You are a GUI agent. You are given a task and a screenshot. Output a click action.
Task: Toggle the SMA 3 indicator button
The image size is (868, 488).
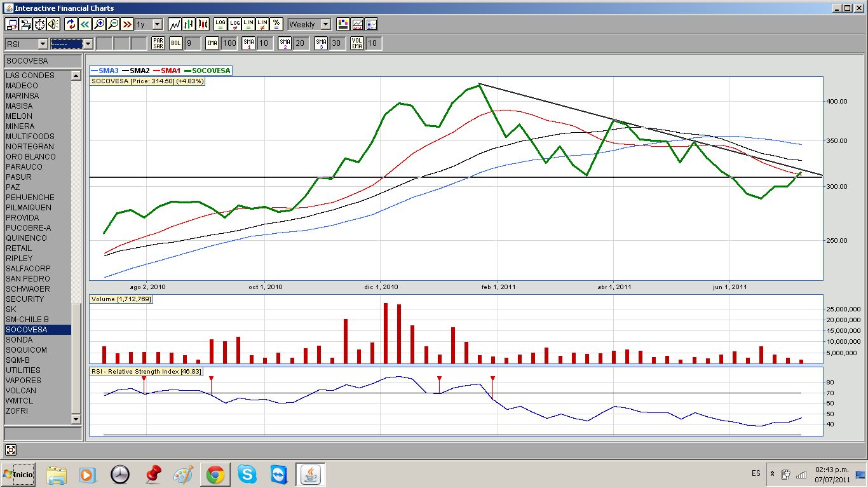[x=322, y=43]
